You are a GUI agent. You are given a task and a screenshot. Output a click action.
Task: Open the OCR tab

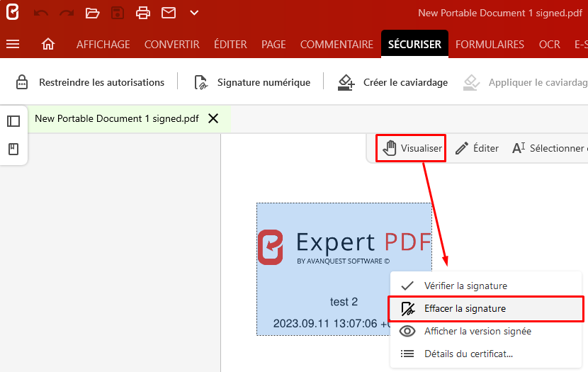tap(549, 44)
